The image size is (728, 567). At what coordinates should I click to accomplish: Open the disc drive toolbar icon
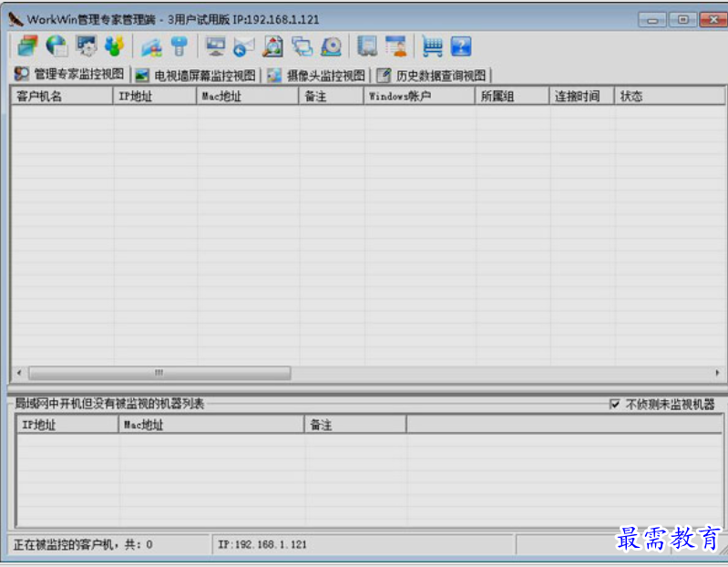coord(331,46)
